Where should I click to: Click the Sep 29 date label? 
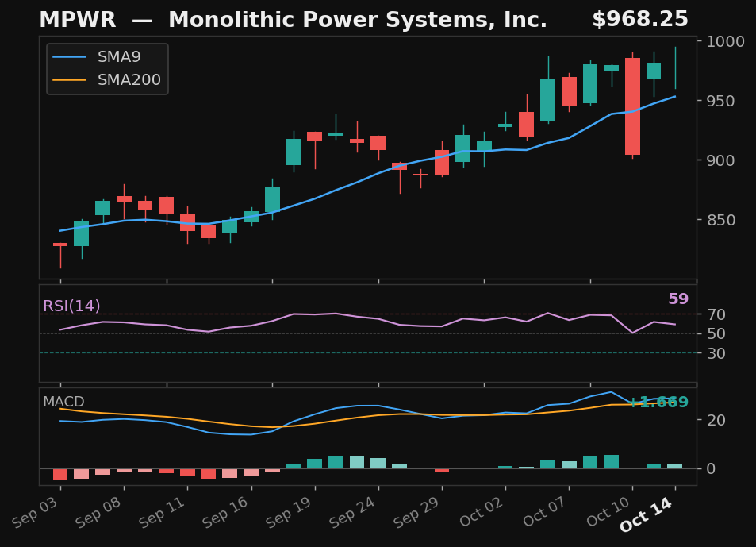[416, 512]
